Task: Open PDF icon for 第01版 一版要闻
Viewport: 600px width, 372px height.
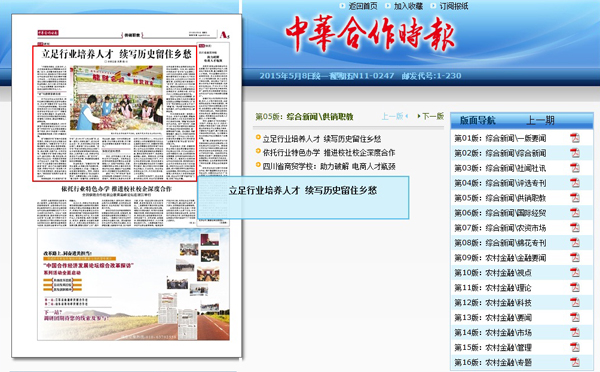Action: click(575, 138)
